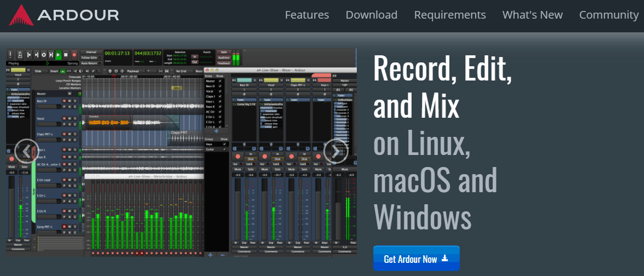Expand the Playhead snap dropdown
This screenshot has width=644, height=276.
(x=135, y=71)
